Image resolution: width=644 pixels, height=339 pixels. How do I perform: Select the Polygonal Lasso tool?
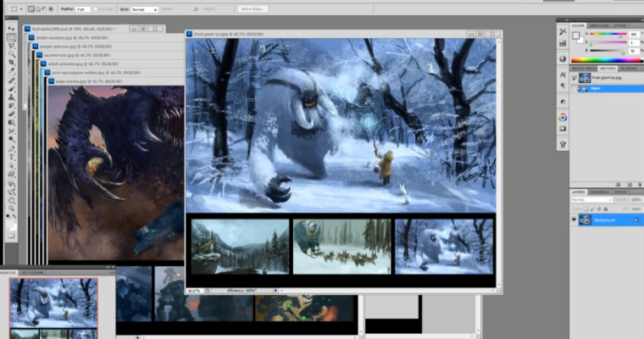(12, 46)
